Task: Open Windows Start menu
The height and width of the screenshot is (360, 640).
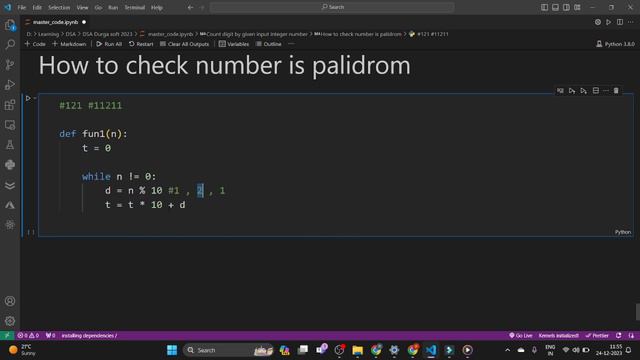Action: pyautogui.click(x=172, y=350)
